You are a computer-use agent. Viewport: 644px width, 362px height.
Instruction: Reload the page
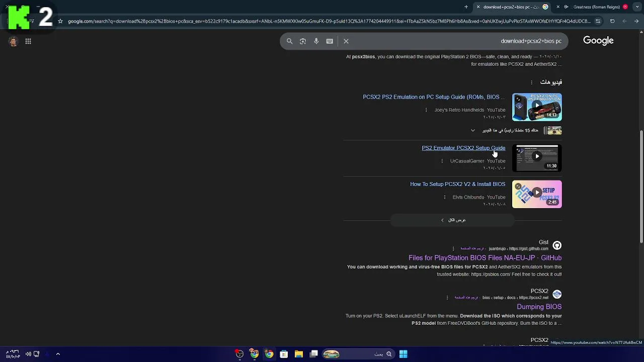[612, 21]
